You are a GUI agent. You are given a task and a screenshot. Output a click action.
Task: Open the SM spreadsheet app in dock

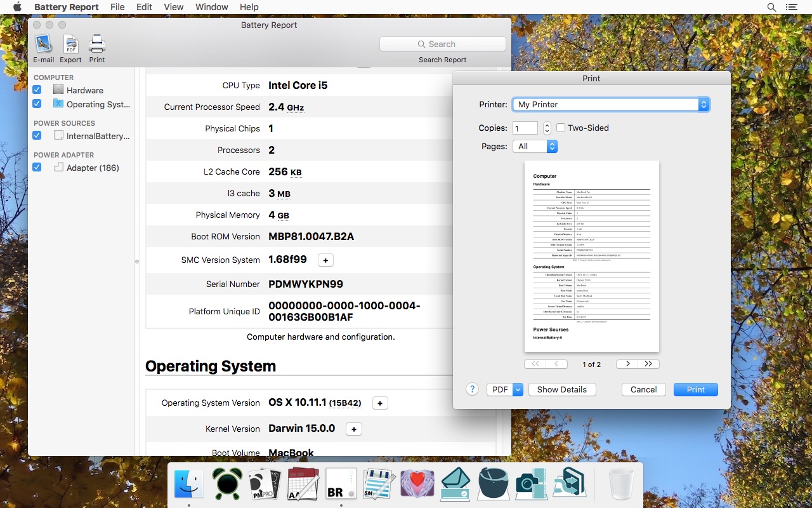pos(379,484)
